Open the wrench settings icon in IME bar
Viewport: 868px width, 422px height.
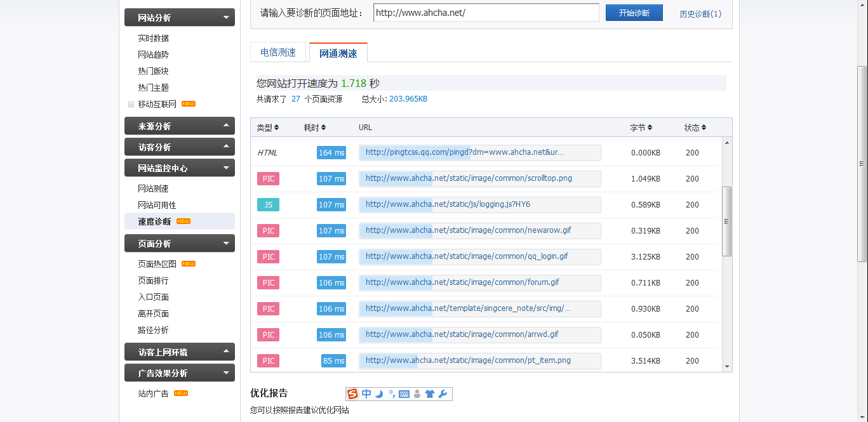coord(443,394)
